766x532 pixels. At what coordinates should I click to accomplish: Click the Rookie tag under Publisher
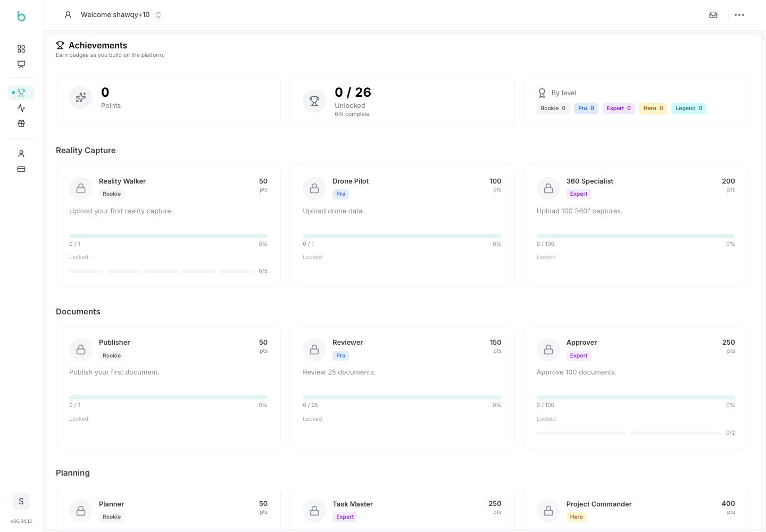click(x=112, y=356)
